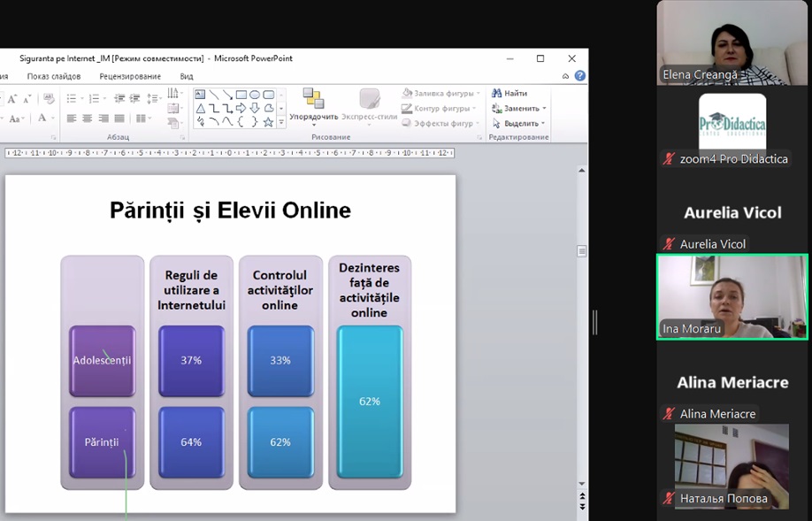Screen dimensions: 812x521
Task: Open the Показ слайдов tab
Action: (54, 76)
